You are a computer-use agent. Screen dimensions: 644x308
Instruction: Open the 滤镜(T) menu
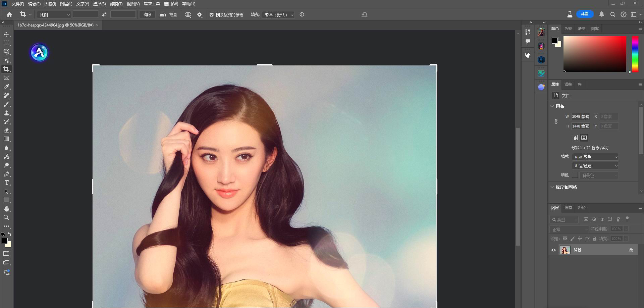click(116, 4)
